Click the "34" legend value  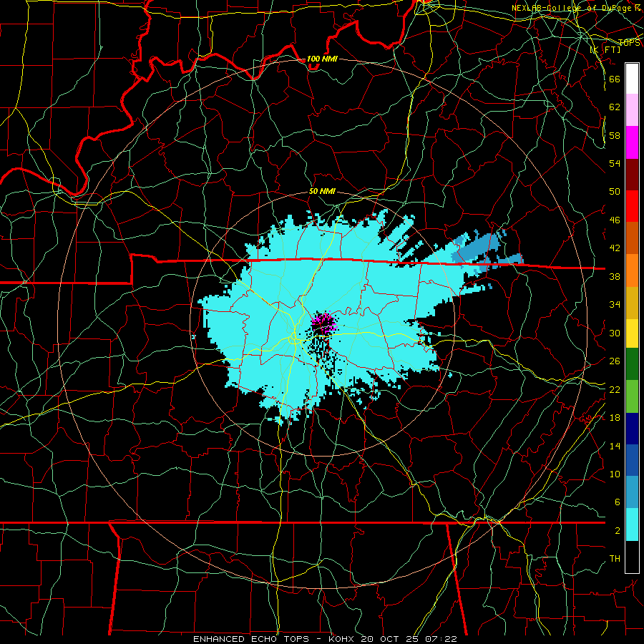coord(615,305)
